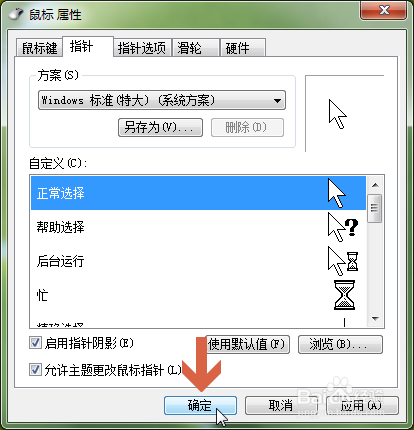Click the list scroll-up arrow
414x430 pixels.
375,185
